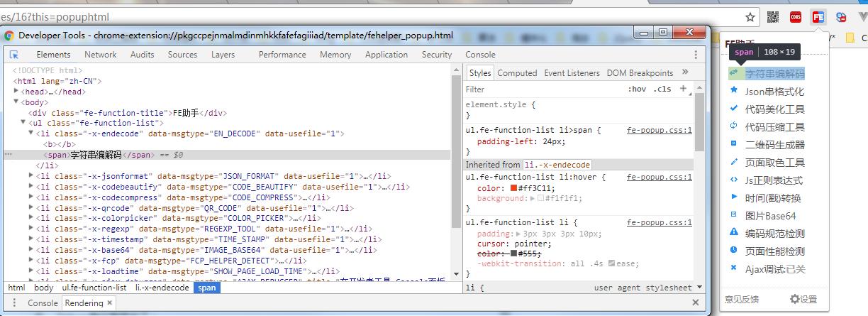Click the FE helper extension icon
868x316 pixels.
point(818,17)
